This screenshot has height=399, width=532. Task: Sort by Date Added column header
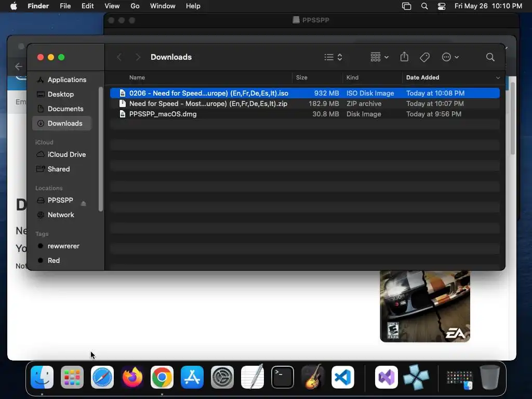tap(422, 78)
